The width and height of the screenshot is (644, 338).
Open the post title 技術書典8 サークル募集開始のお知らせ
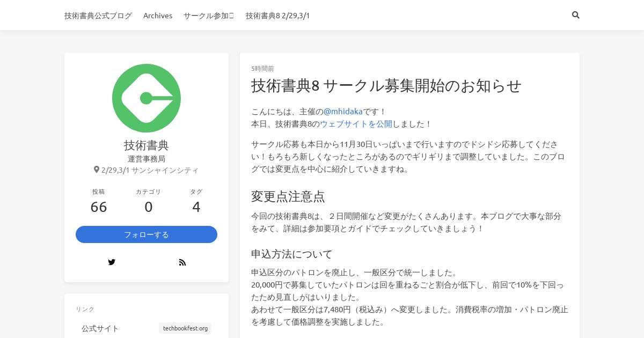(386, 86)
